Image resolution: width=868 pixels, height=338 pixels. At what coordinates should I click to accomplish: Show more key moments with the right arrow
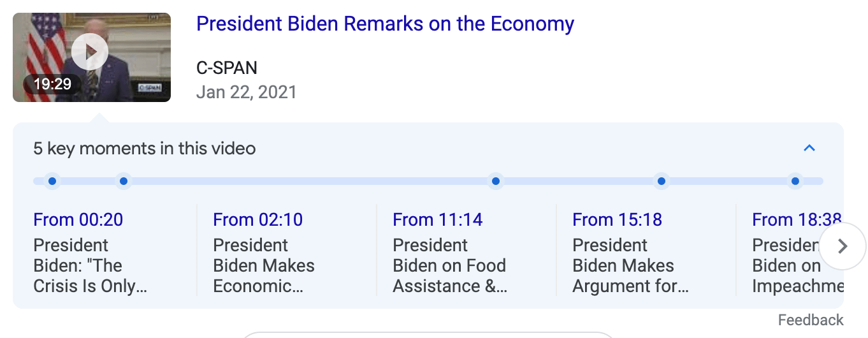coord(842,246)
